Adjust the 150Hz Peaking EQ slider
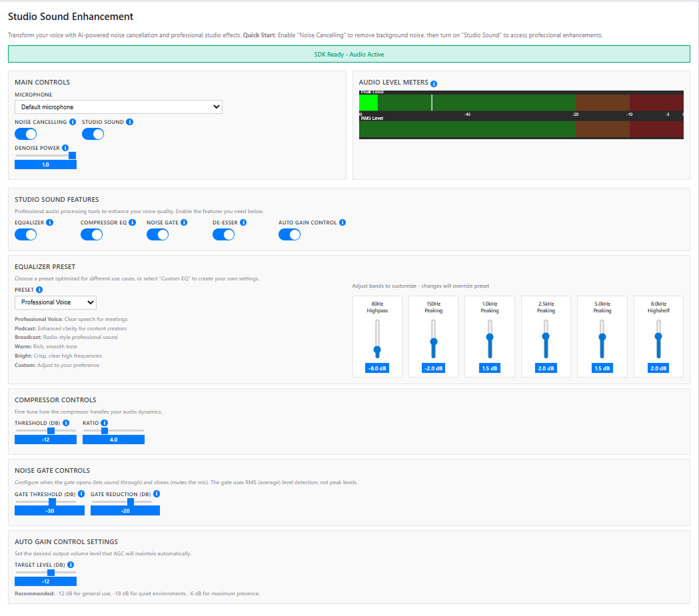The width and height of the screenshot is (699, 616). [433, 339]
